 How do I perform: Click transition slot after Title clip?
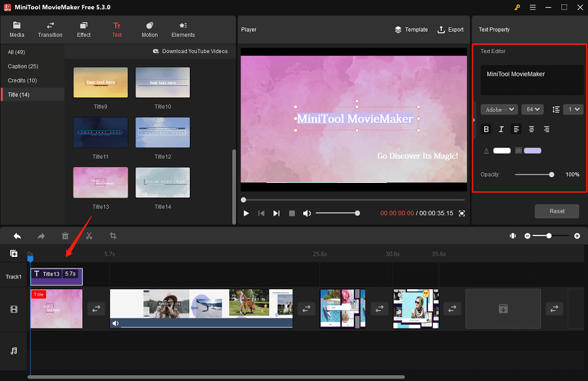[x=96, y=309]
